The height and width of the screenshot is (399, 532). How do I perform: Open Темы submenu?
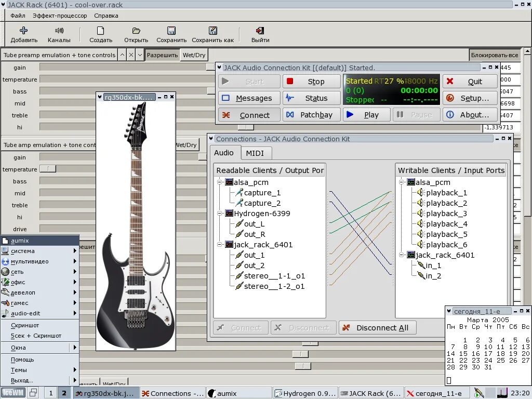click(39, 370)
